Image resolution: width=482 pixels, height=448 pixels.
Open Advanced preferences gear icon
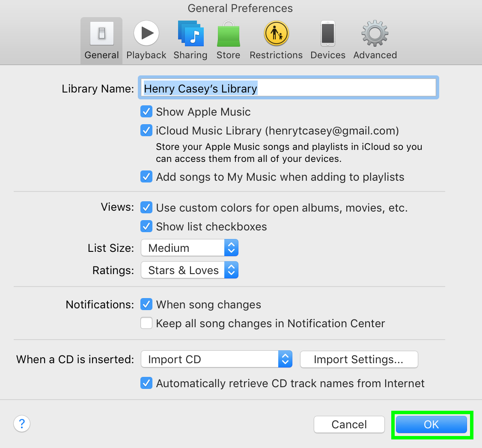(375, 33)
